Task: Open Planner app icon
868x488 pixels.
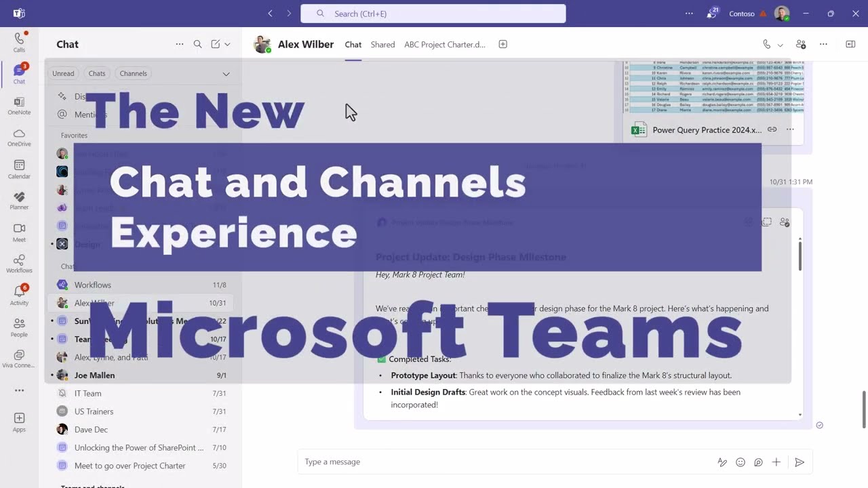Action: tap(19, 201)
